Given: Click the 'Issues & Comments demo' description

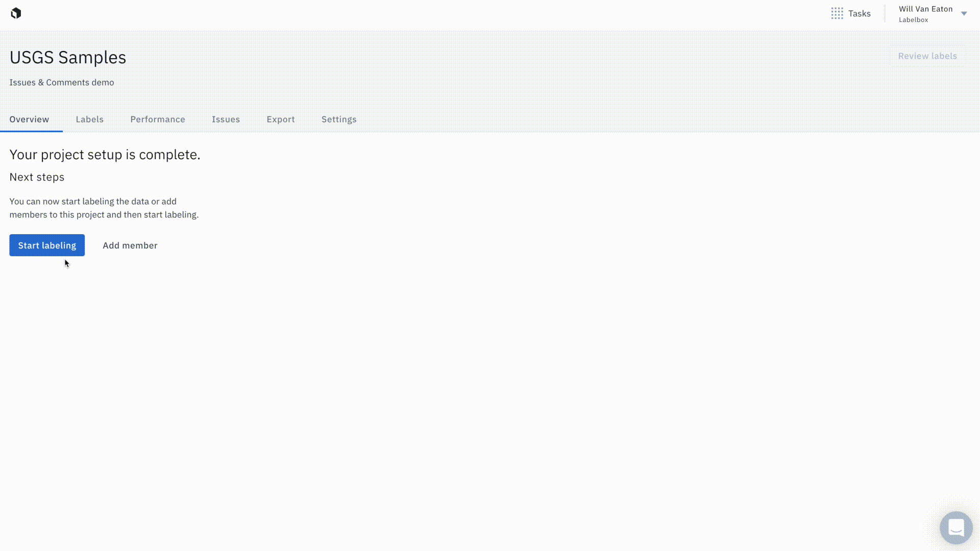Looking at the screenshot, I should 62,83.
